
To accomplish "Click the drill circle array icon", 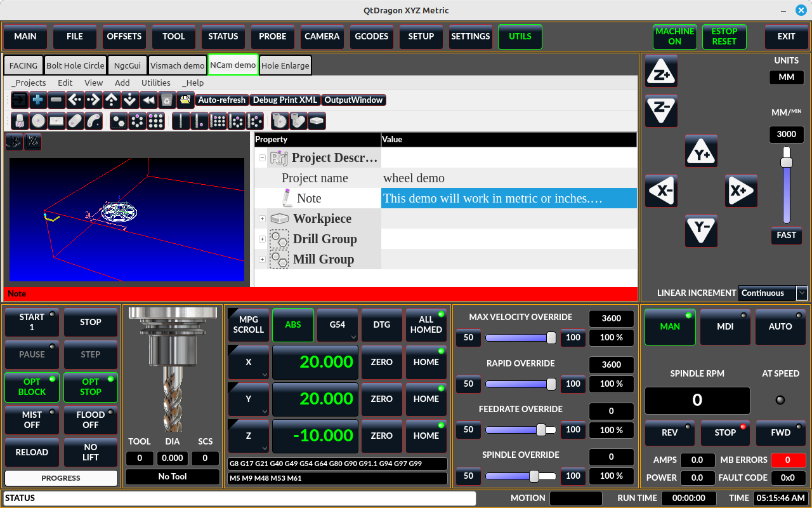I will 236,121.
